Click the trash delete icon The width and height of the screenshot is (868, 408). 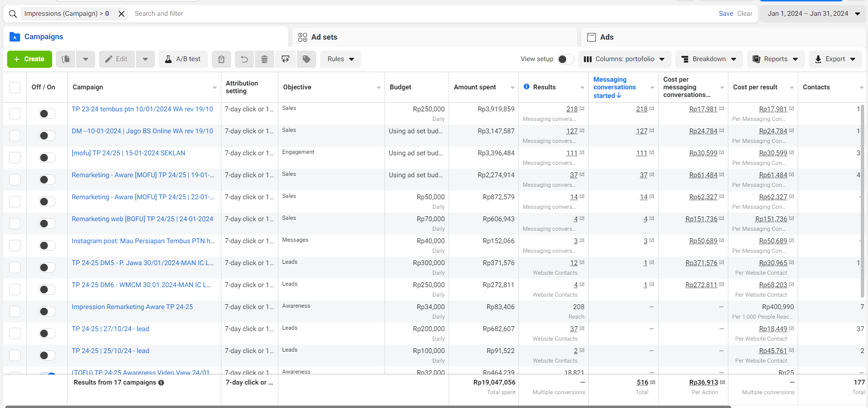(x=264, y=59)
